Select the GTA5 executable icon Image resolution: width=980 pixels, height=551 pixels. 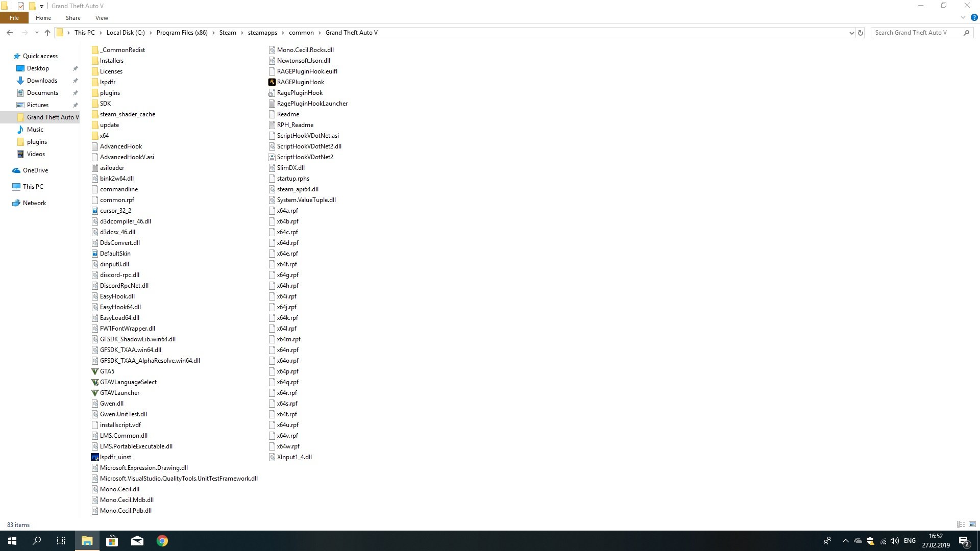95,371
